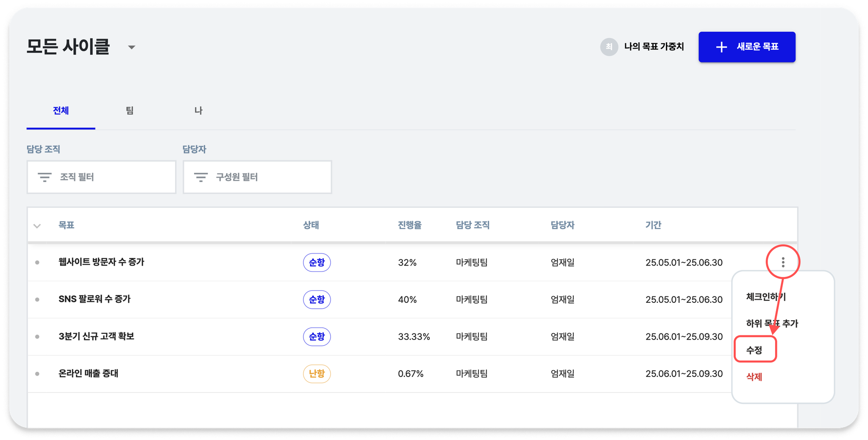Click the bullet dot before SNS 팔로워 수 증가
The height and width of the screenshot is (440, 868).
click(37, 299)
